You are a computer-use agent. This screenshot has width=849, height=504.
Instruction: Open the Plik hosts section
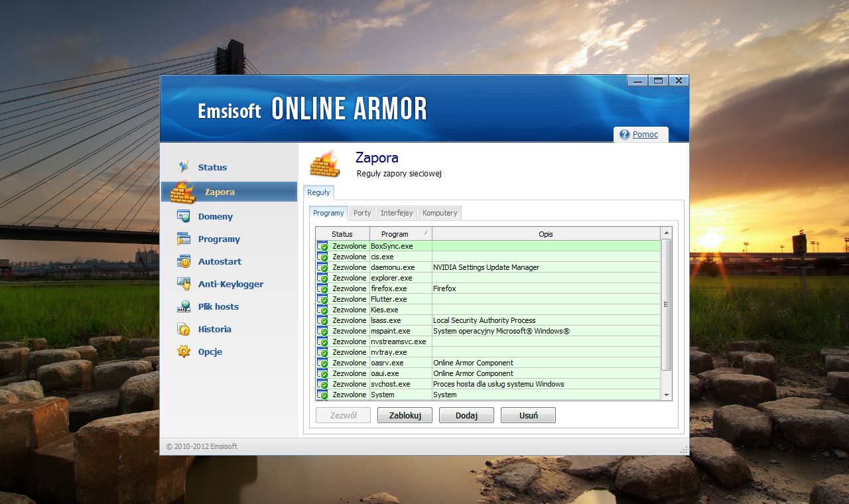tap(218, 306)
